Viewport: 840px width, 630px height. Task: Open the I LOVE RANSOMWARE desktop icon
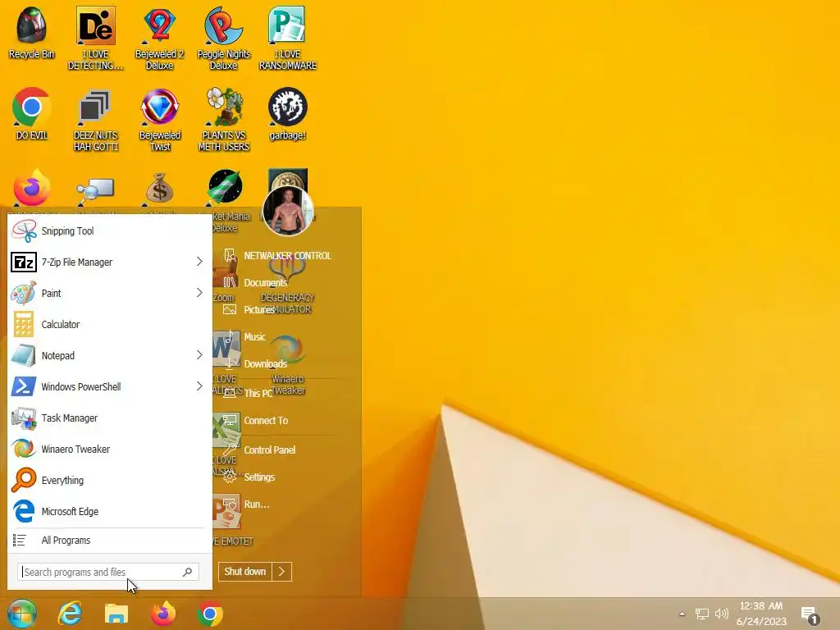point(288,39)
